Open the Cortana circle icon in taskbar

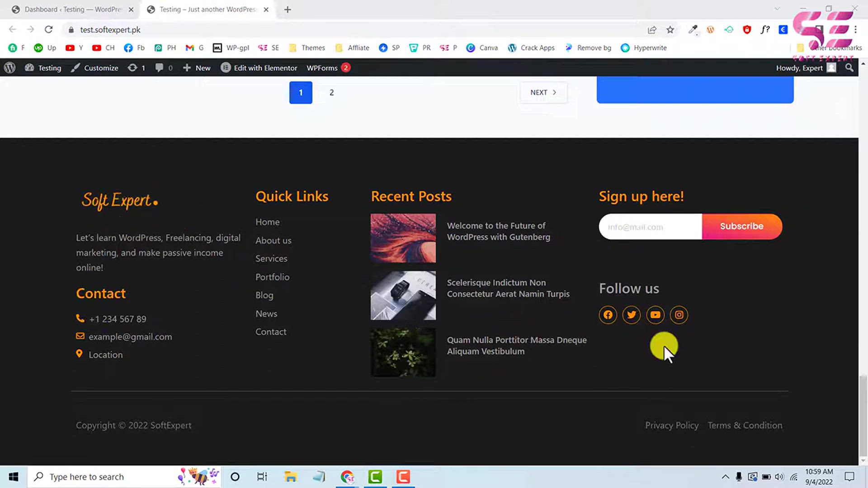(235, 477)
